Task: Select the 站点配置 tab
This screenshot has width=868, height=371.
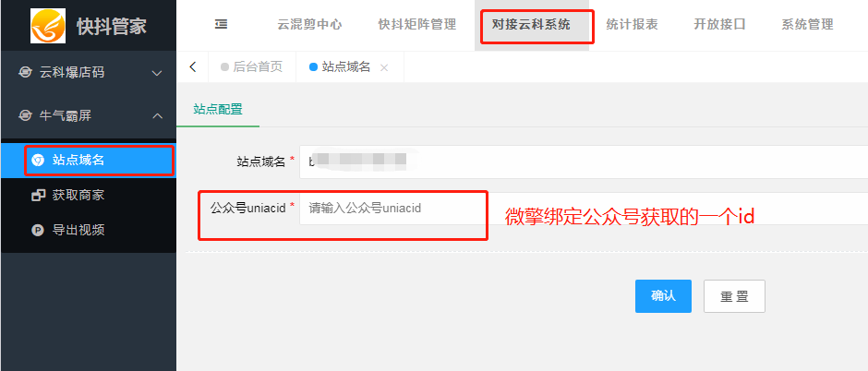Action: (218, 109)
